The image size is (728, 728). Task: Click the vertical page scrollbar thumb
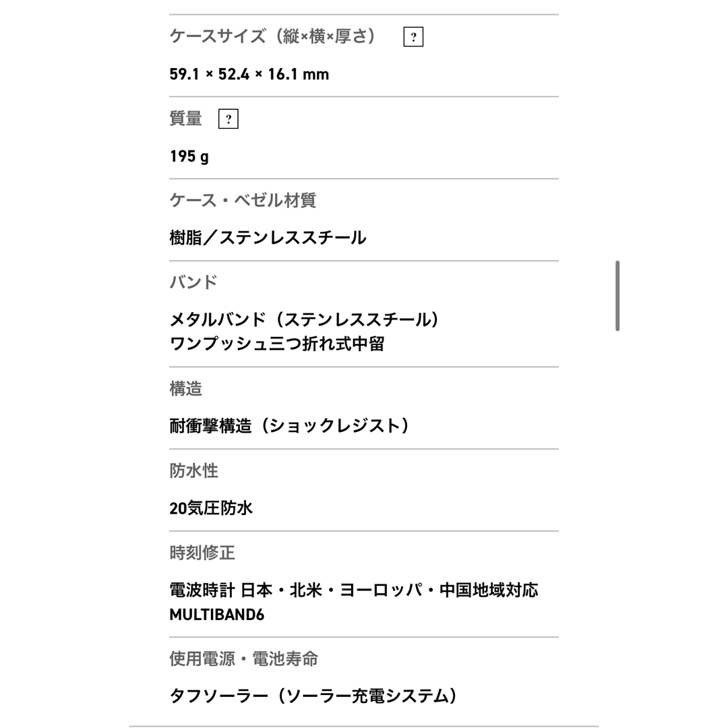click(617, 296)
